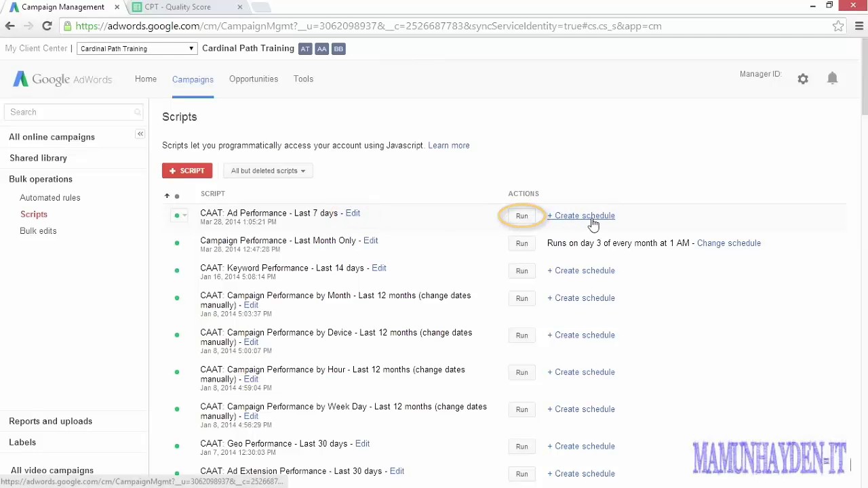
Task: Click the SCRIPT column header
Action: tap(212, 194)
